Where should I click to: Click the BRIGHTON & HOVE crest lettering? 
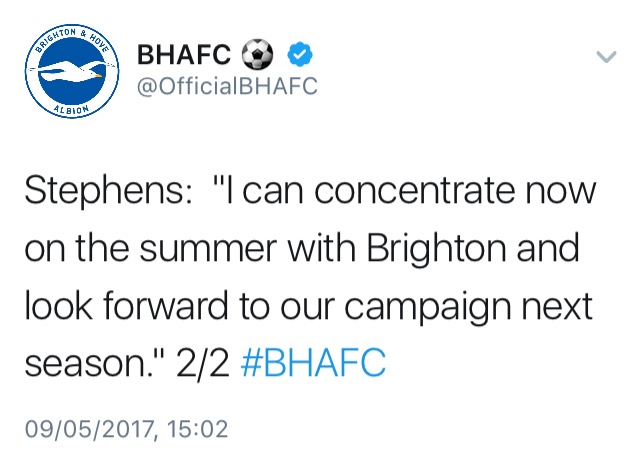tap(72, 39)
